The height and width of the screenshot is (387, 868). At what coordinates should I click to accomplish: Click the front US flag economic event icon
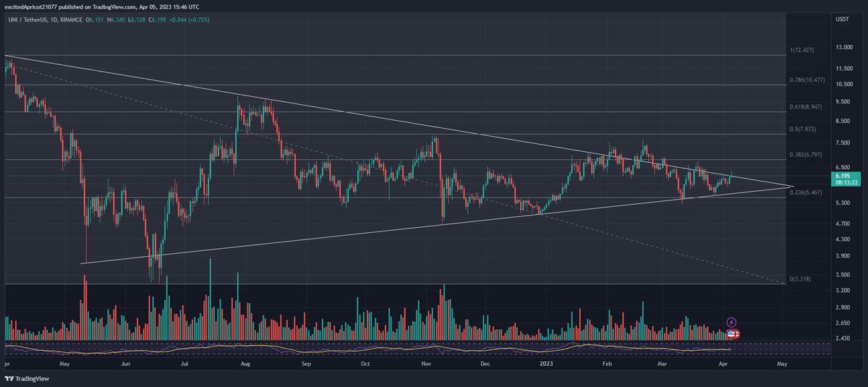(x=731, y=333)
